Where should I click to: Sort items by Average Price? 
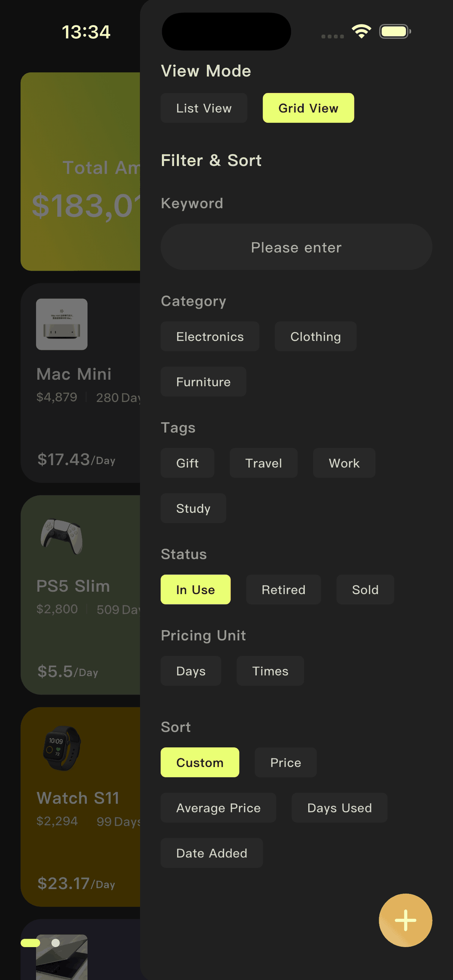pos(218,808)
